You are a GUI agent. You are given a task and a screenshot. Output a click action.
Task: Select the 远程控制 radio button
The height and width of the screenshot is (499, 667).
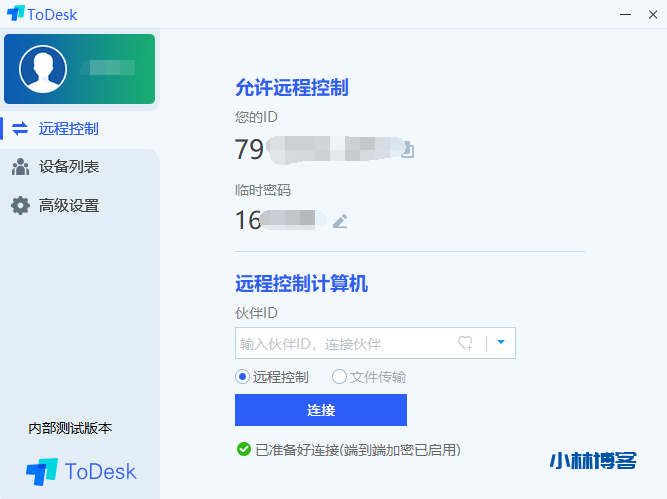tap(242, 377)
